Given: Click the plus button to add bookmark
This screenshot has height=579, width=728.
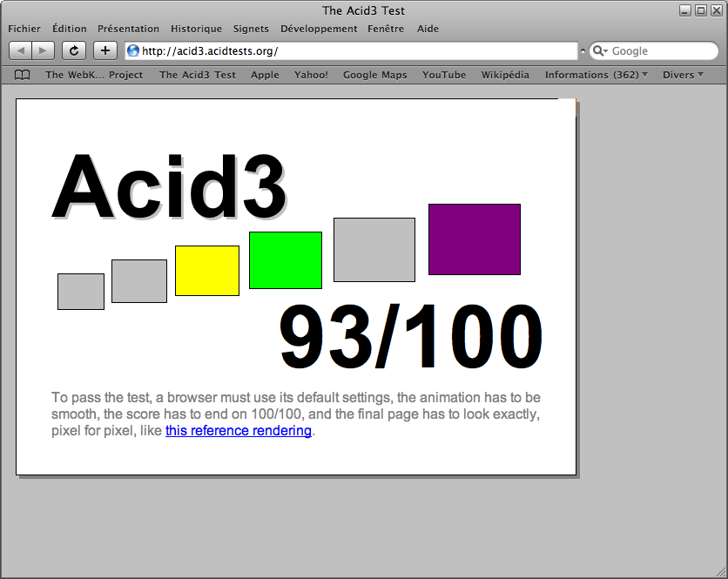Looking at the screenshot, I should (x=105, y=50).
